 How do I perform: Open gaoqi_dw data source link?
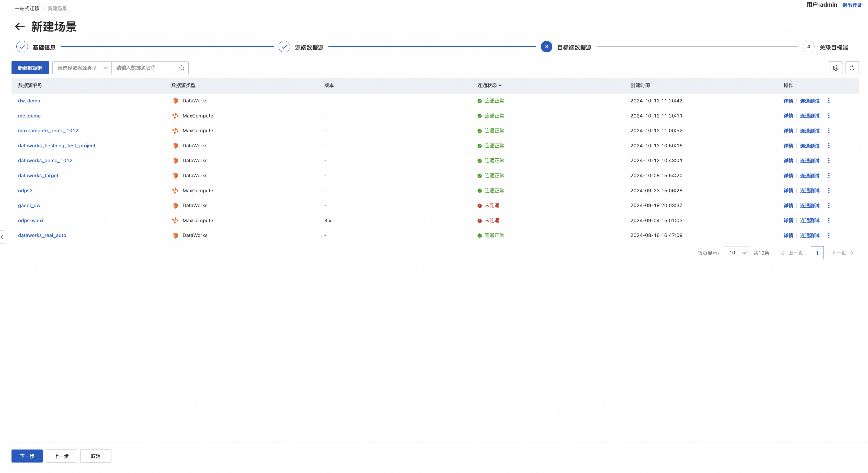click(x=29, y=205)
